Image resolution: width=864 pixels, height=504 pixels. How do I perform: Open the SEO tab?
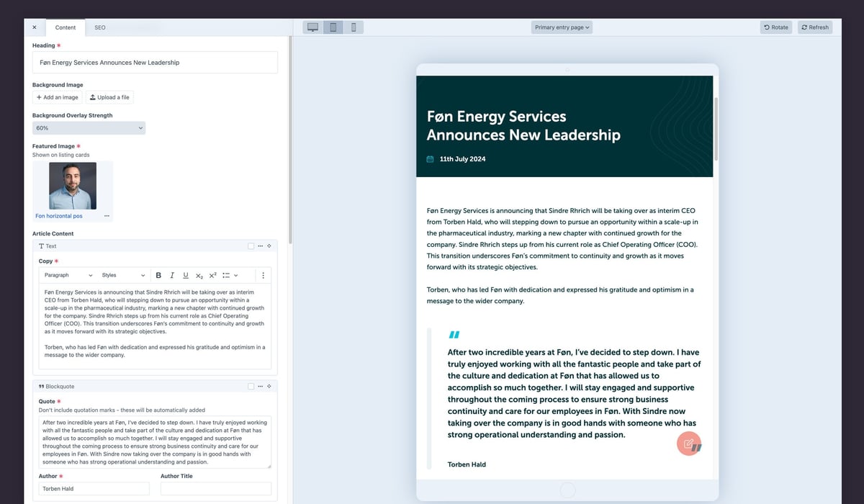100,27
